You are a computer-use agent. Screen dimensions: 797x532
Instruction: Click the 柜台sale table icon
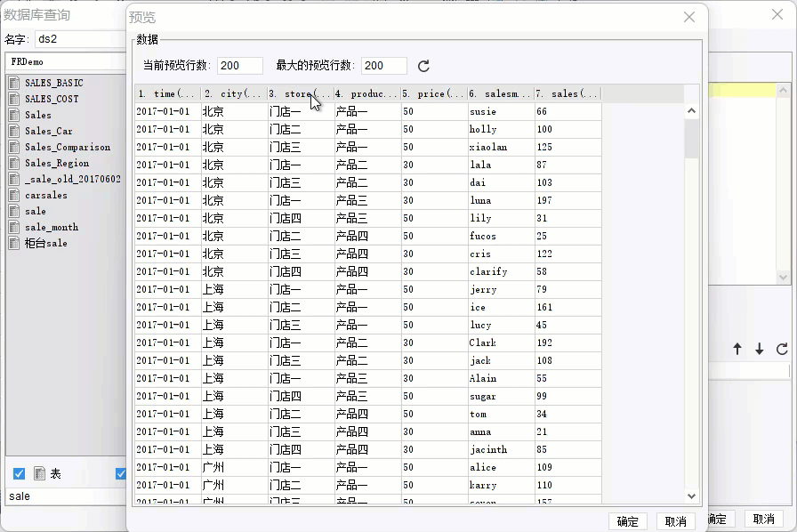[x=14, y=243]
